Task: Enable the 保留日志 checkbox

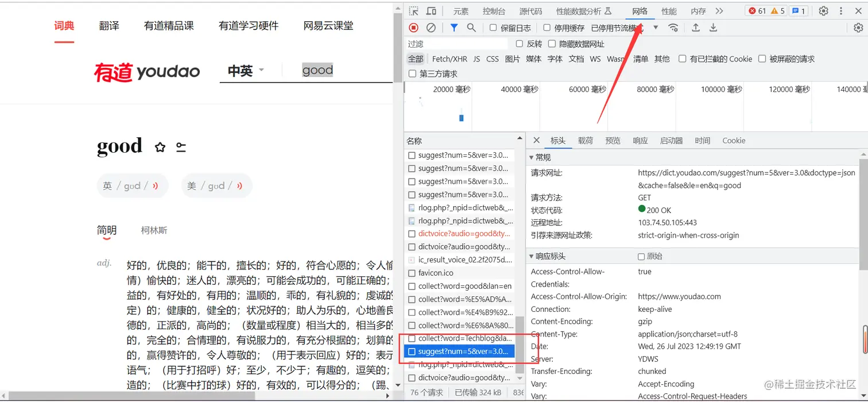Action: (493, 28)
